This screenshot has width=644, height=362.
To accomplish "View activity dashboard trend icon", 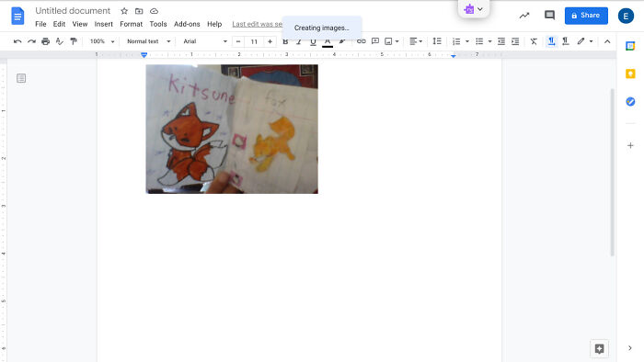I will pos(524,16).
